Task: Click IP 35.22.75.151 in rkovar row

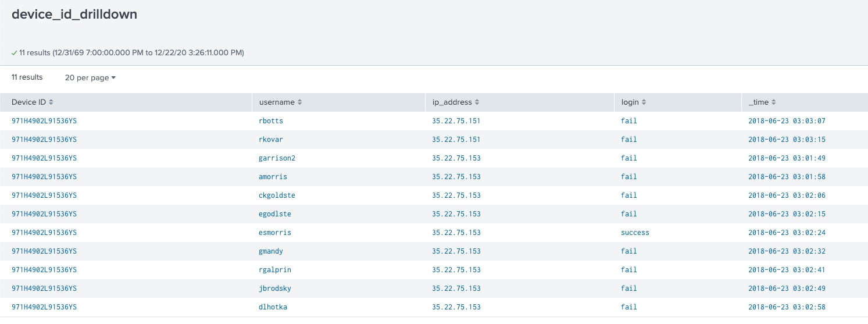Action: pos(456,140)
